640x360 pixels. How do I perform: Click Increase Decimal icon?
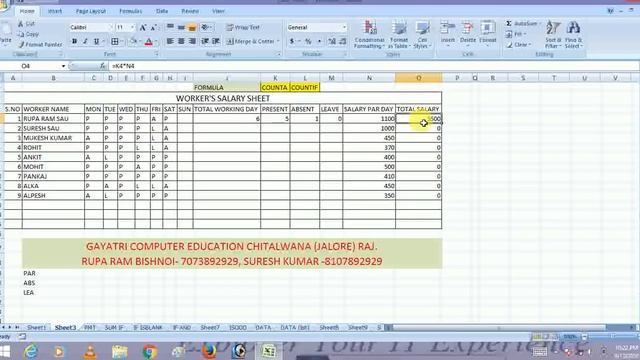(x=332, y=41)
